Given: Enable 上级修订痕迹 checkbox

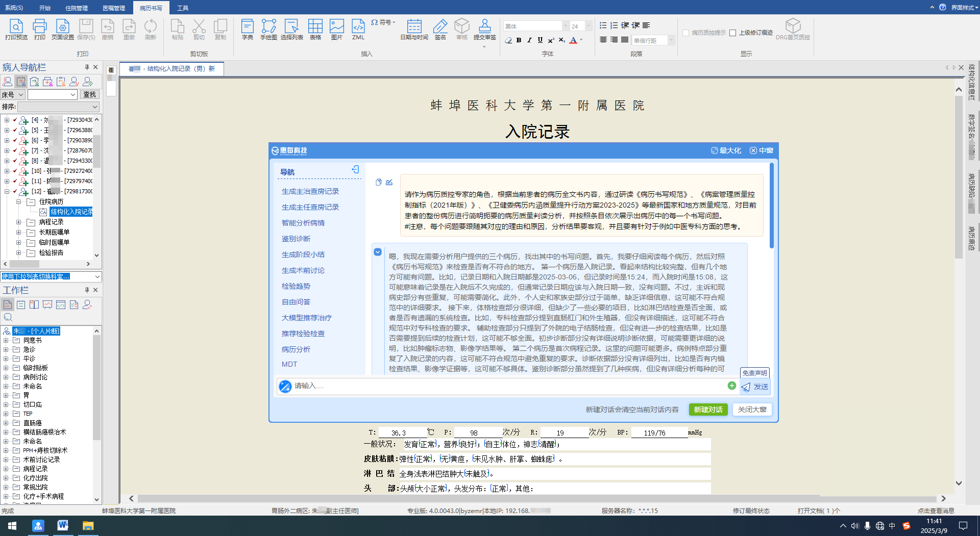Looking at the screenshot, I should (x=732, y=33).
